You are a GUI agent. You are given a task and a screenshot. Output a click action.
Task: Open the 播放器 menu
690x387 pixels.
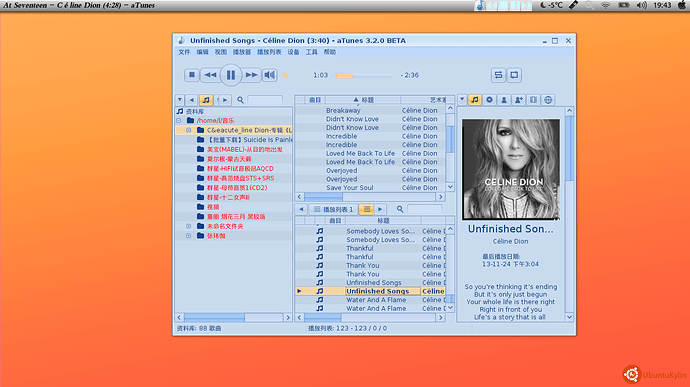[x=242, y=52]
